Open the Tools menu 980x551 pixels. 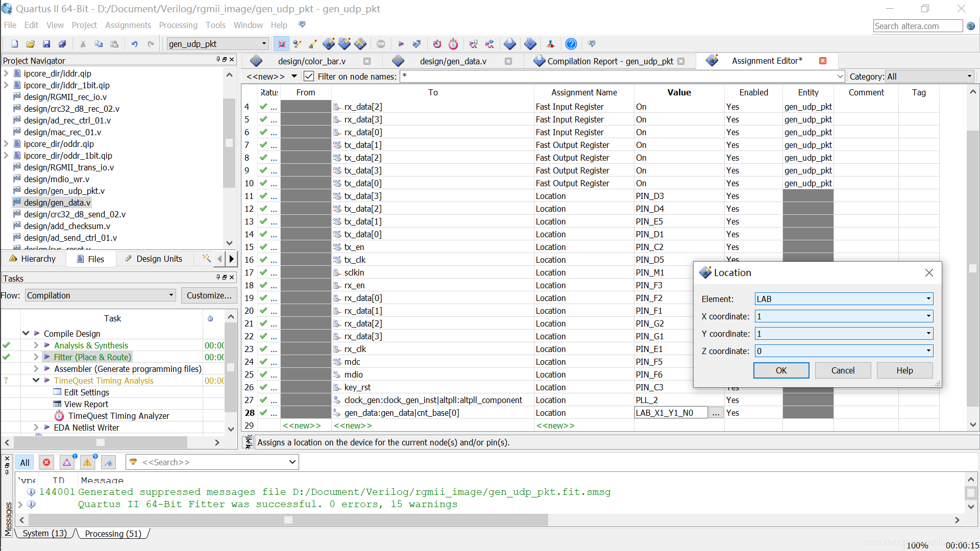[x=215, y=25]
